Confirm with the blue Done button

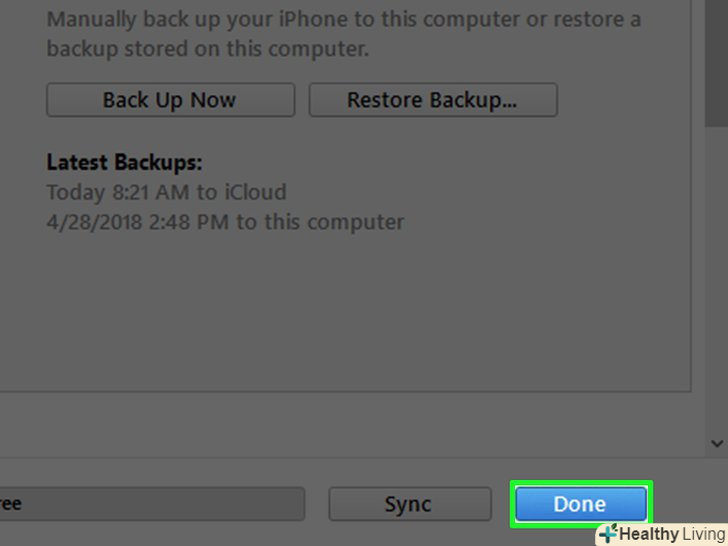click(580, 504)
